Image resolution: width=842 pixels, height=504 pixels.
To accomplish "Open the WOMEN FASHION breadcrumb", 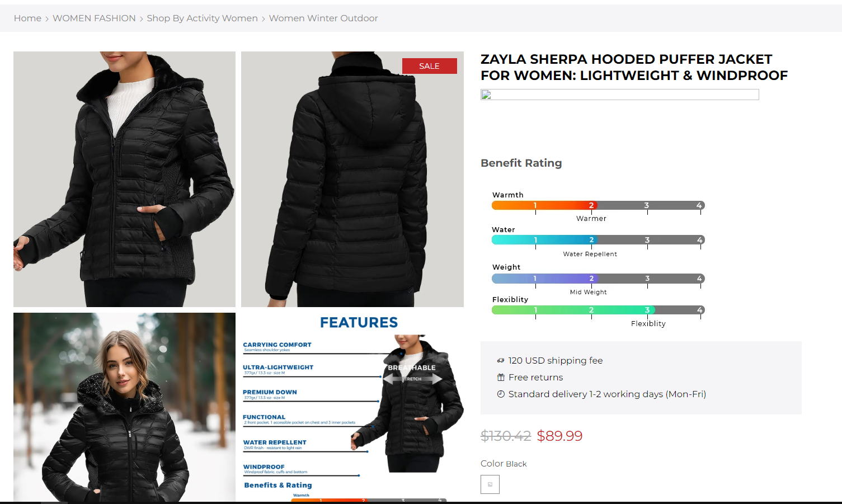I will pyautogui.click(x=94, y=18).
